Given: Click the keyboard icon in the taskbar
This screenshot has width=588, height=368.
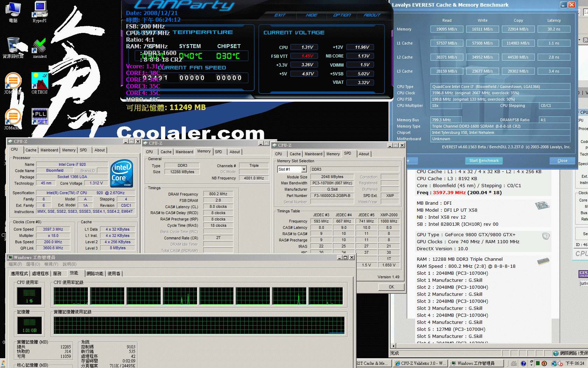Looking at the screenshot, I should point(514,363).
